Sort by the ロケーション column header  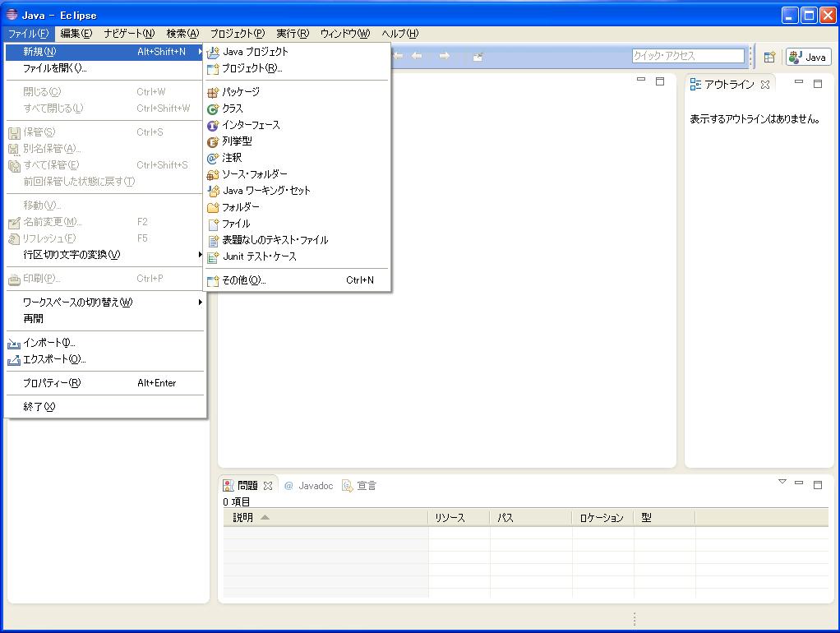coord(602,518)
